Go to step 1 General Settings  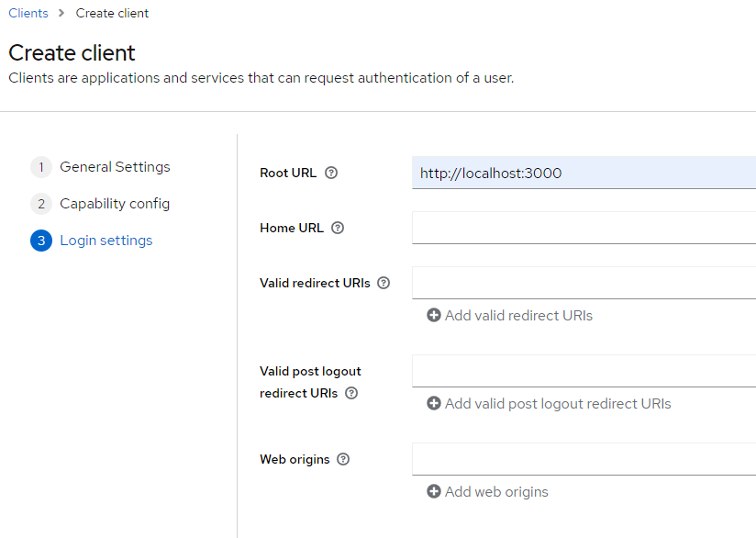(115, 167)
